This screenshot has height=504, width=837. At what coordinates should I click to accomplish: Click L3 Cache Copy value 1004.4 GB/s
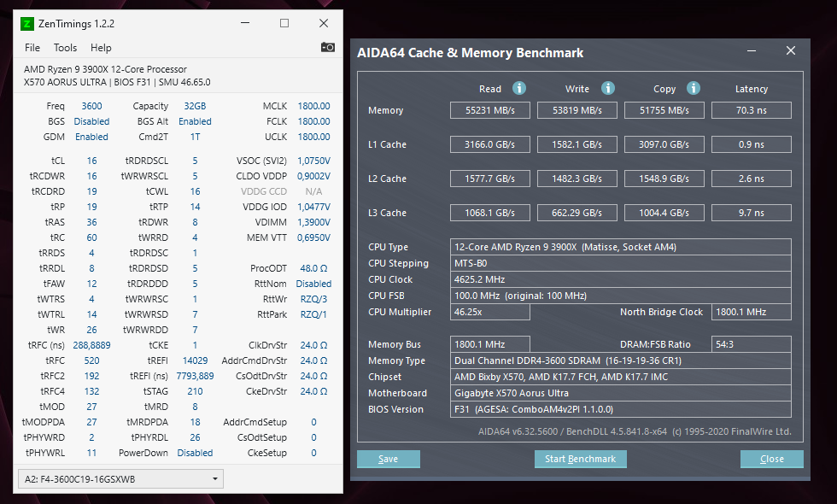tap(664, 213)
